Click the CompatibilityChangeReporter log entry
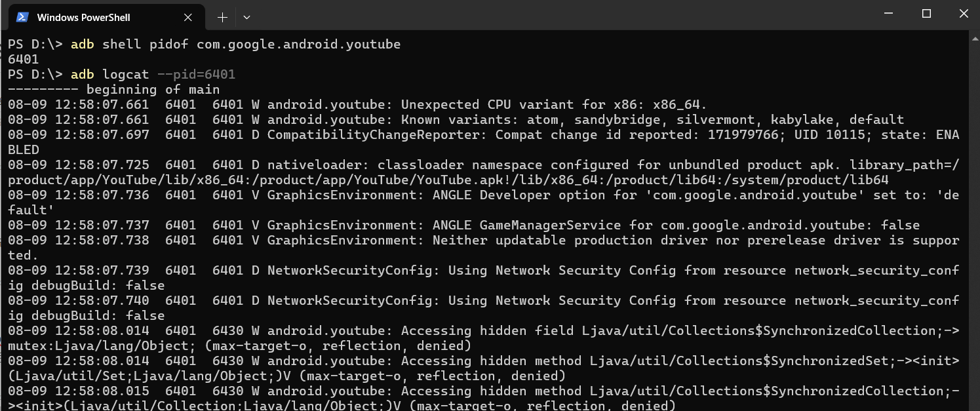This screenshot has width=980, height=411. coord(459,134)
